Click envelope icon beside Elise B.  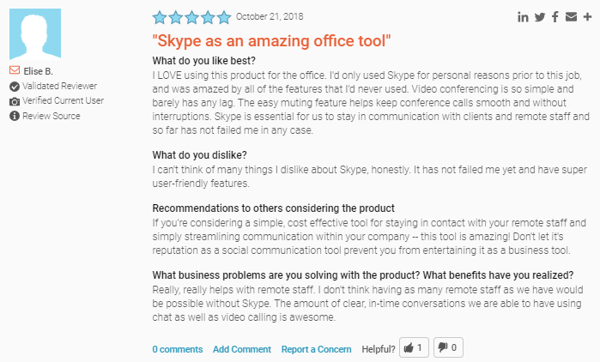[15, 70]
